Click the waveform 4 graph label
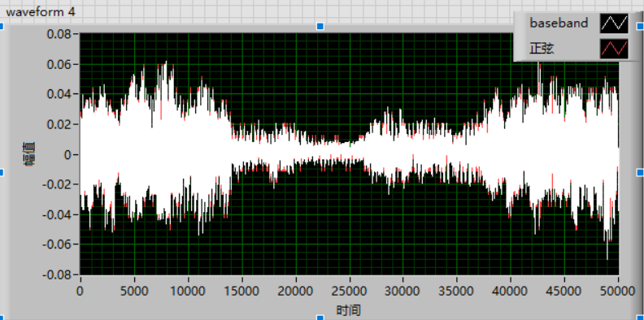Screen dimensions: 644x320 pos(41,12)
